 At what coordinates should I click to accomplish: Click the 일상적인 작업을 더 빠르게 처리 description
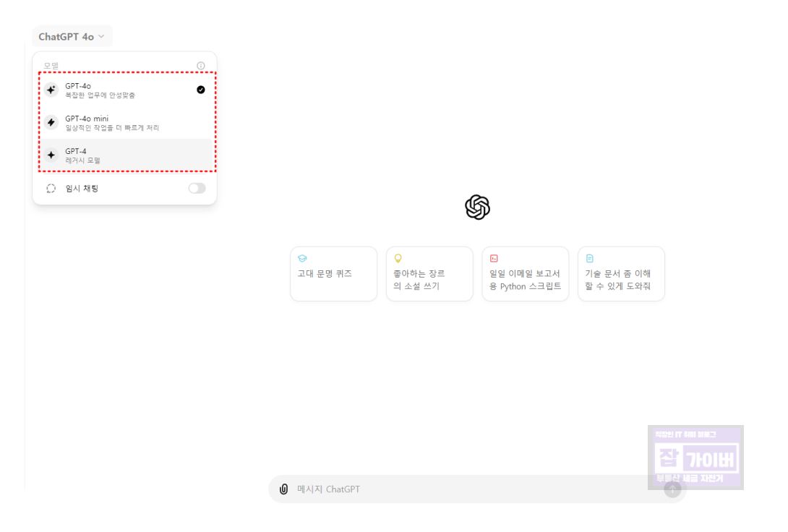[112, 128]
